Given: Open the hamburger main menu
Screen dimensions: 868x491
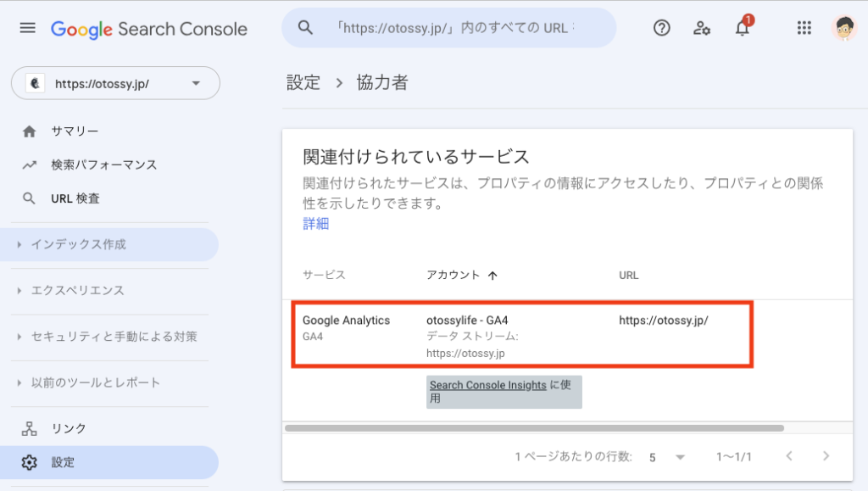Looking at the screenshot, I should coord(28,28).
